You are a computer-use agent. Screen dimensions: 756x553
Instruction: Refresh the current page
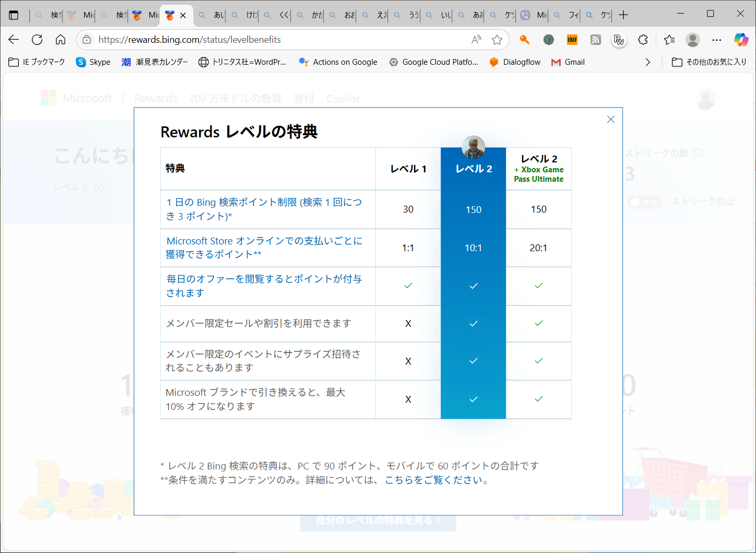37,40
